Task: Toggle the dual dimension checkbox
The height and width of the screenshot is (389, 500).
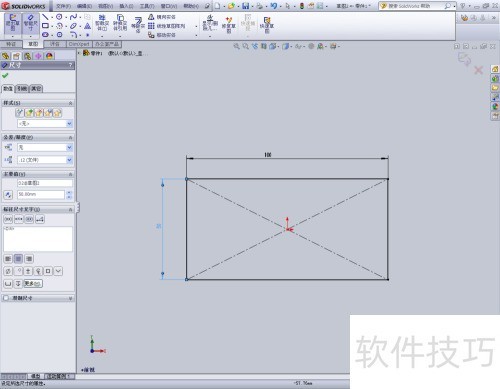Action: [6, 298]
